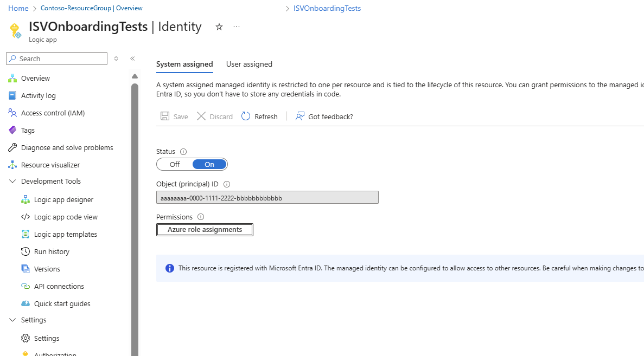644x356 pixels.
Task: Click the feedback person icon
Action: coord(300,116)
